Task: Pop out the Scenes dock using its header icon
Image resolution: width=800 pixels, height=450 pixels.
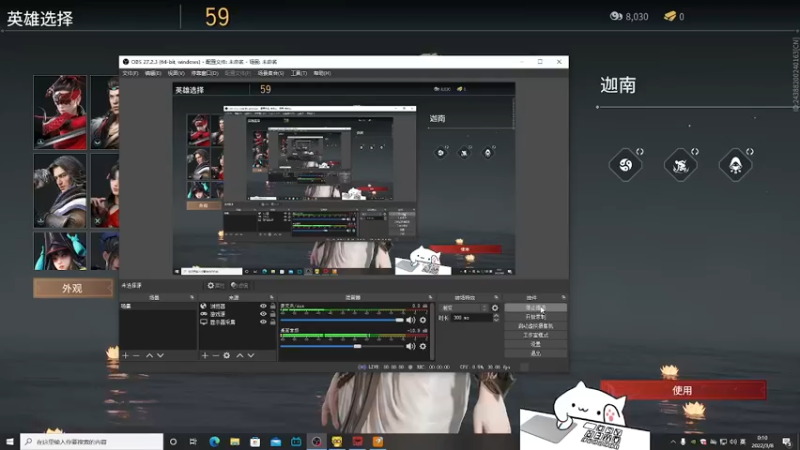Action: (192, 297)
